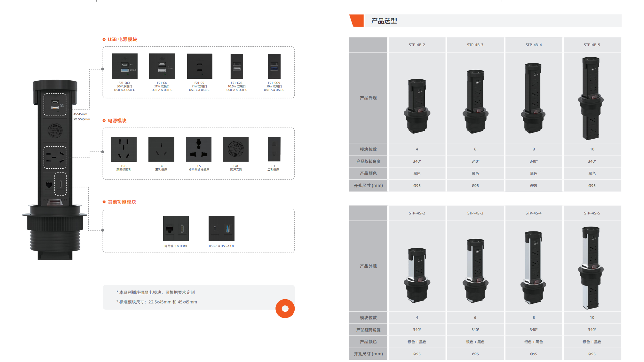This screenshot has width=644, height=362.
Task: Select the F3 two-hole socket module
Action: pos(274,149)
